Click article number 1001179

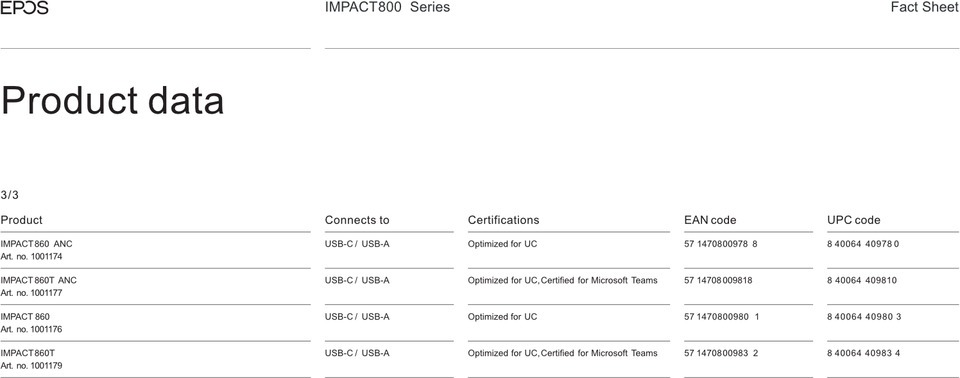point(31,366)
